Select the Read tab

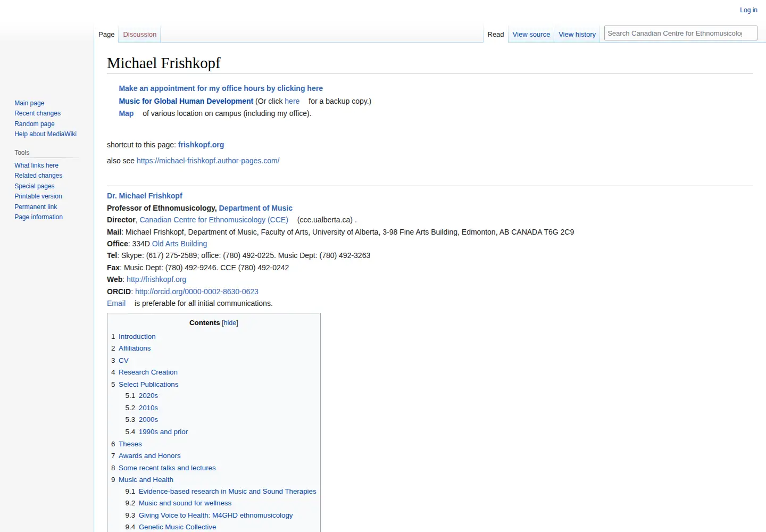tap(495, 35)
